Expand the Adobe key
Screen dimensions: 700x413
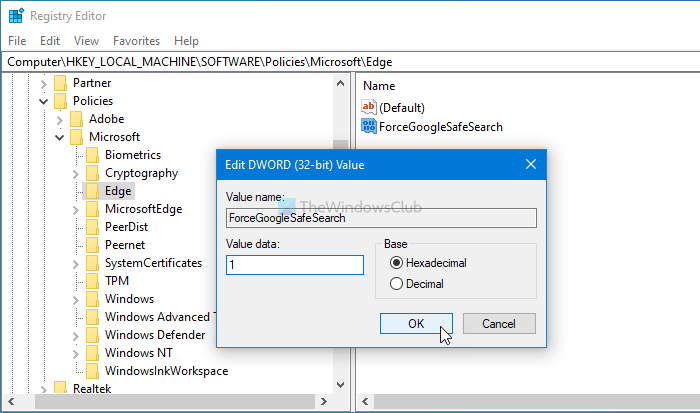(x=59, y=120)
